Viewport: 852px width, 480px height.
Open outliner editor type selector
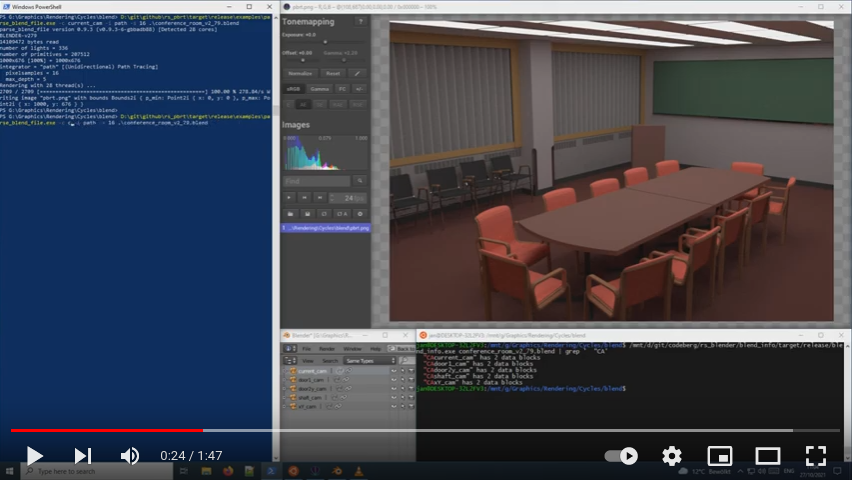click(290, 360)
